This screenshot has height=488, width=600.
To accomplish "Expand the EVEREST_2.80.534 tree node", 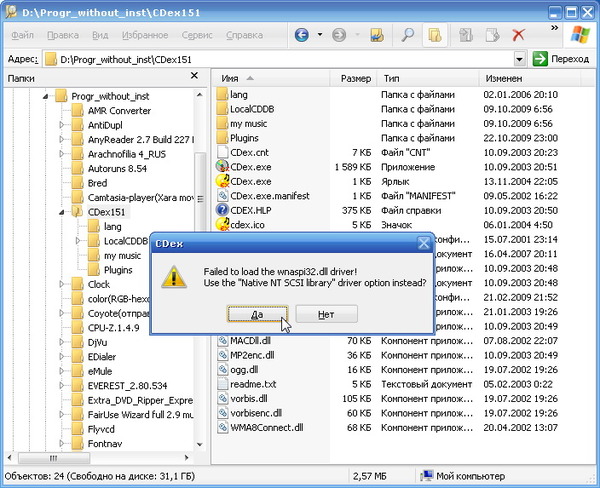I will [x=62, y=385].
